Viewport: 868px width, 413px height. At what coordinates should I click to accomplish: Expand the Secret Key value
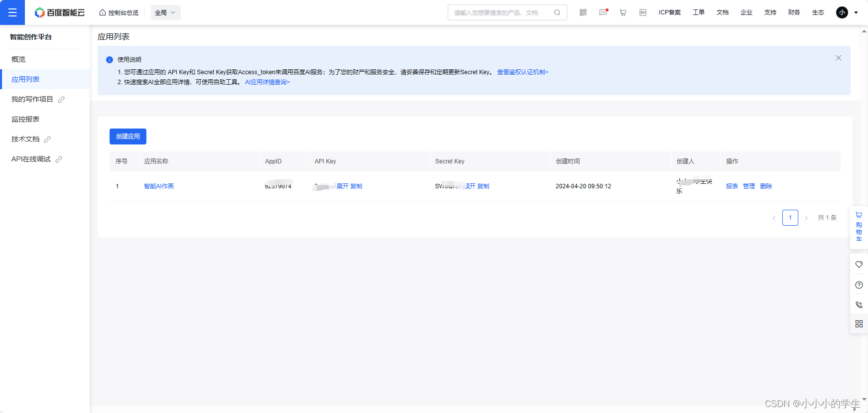tap(470, 186)
